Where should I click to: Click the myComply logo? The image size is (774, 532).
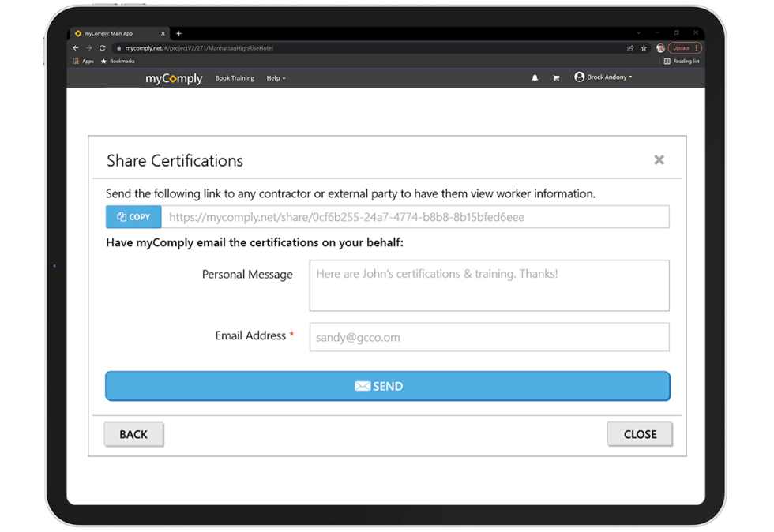pyautogui.click(x=173, y=77)
